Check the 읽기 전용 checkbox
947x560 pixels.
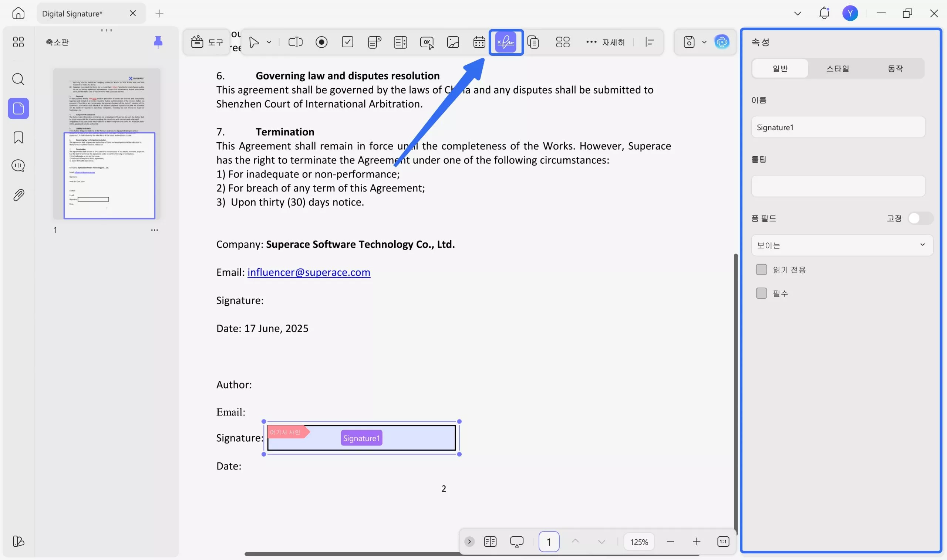761,269
